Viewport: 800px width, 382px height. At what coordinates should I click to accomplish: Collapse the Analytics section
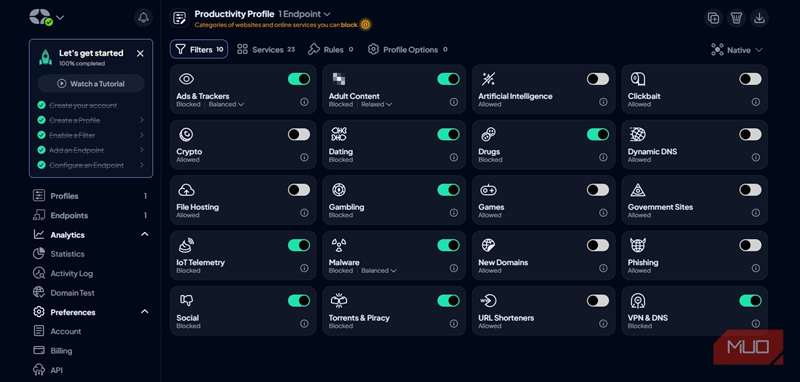tap(145, 234)
